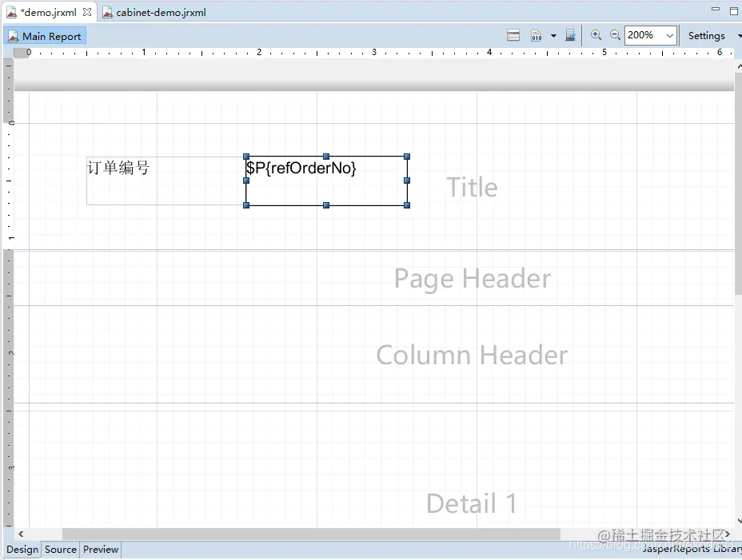Select the Main Report tab
Image resolution: width=742 pixels, height=560 pixels.
(45, 36)
